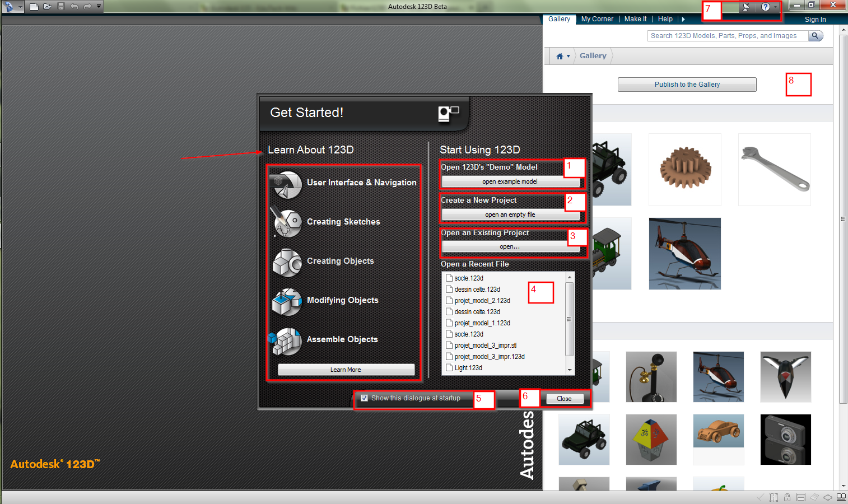Click the magnifier search icon in Gallery

[816, 36]
